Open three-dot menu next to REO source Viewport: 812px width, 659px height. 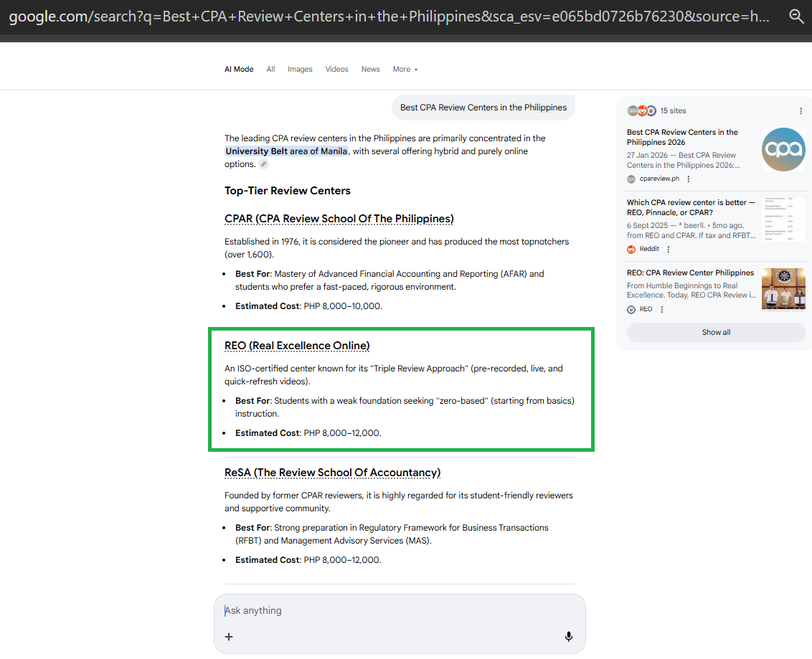point(662,310)
